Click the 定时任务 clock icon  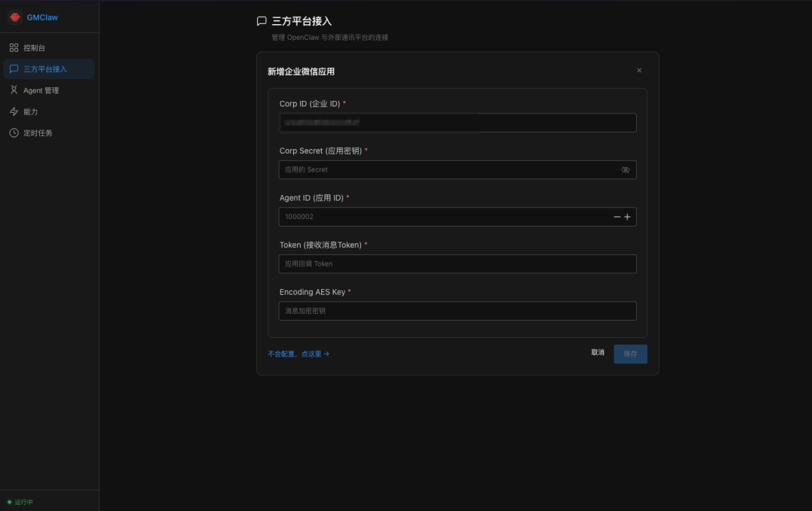pyautogui.click(x=14, y=132)
